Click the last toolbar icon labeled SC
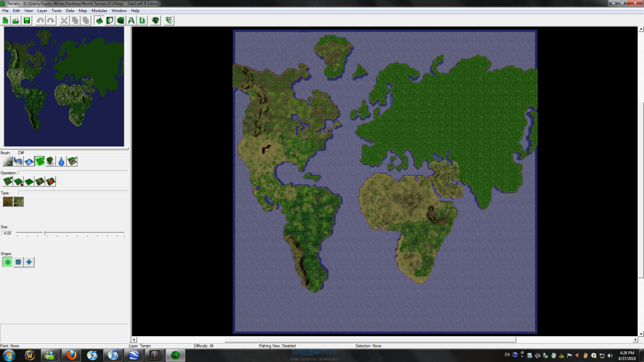 tap(169, 21)
